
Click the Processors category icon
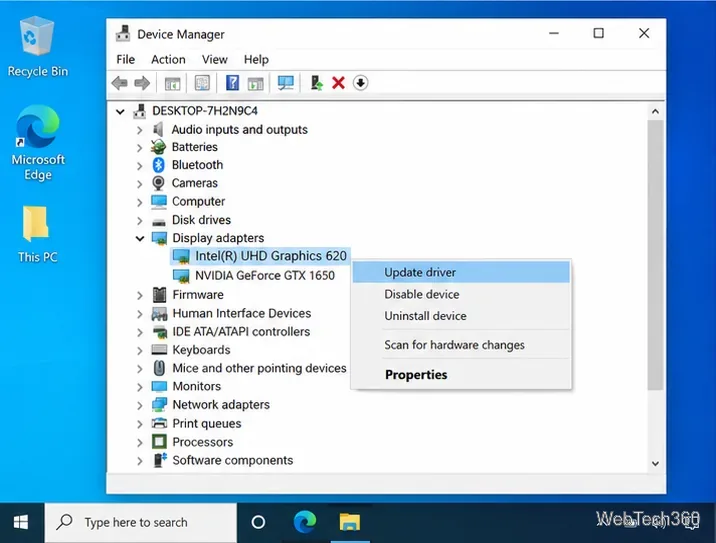point(159,442)
